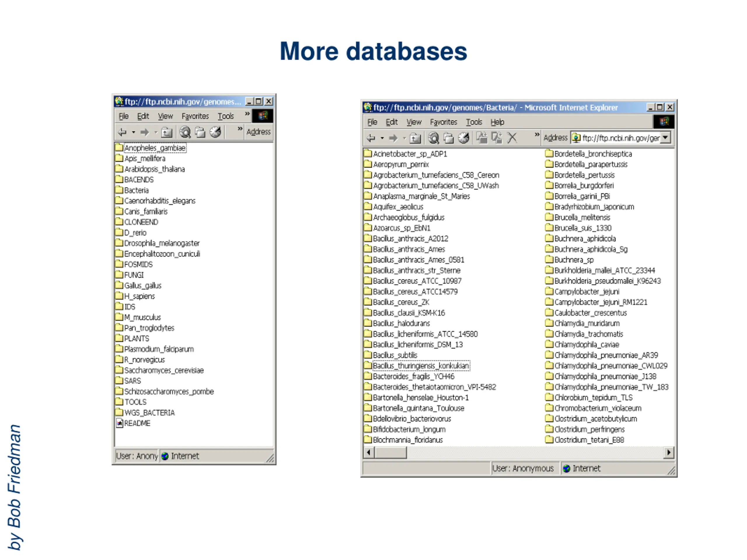Click Move To icon in Bacteria window
The image size is (747, 560).
[482, 137]
